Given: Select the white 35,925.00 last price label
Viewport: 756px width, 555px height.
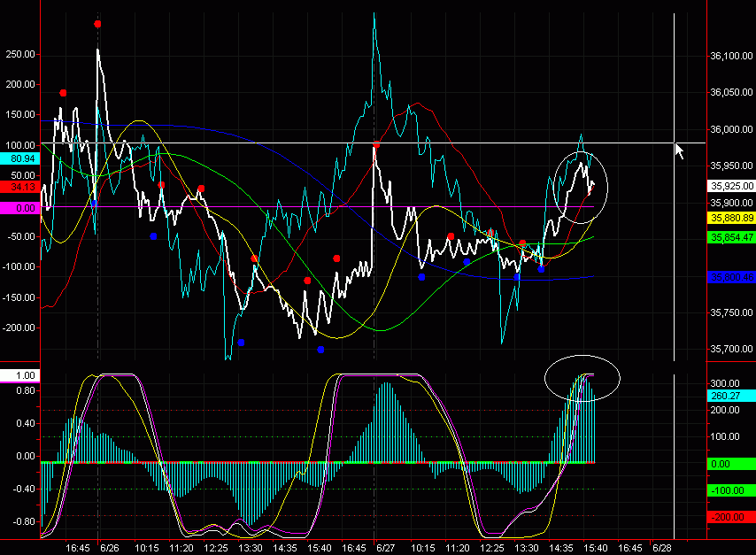Looking at the screenshot, I should click(731, 186).
